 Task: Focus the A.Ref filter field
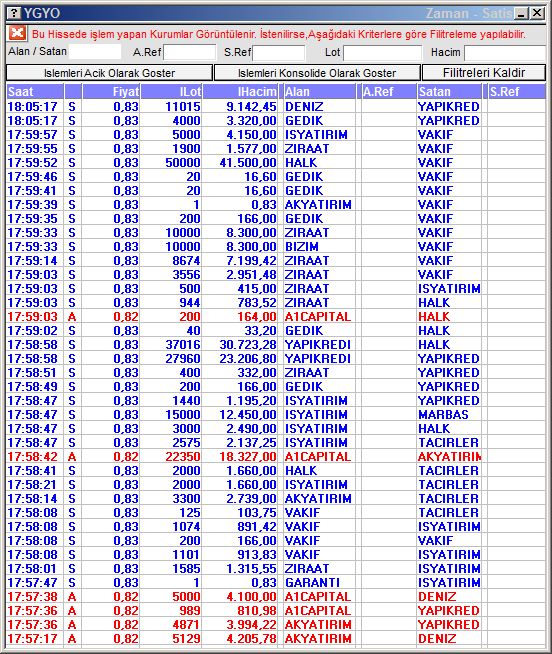point(190,53)
